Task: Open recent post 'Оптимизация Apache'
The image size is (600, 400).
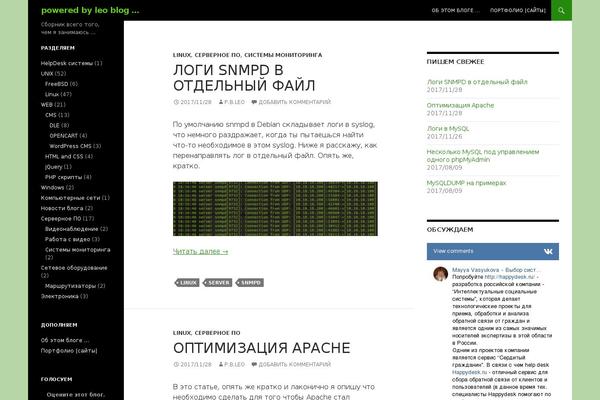Action: [x=460, y=105]
